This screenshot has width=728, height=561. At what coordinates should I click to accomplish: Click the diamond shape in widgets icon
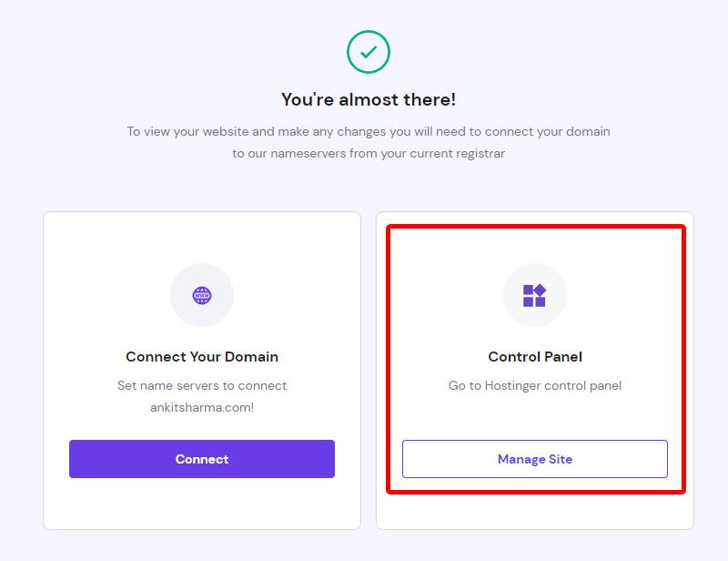[540, 290]
